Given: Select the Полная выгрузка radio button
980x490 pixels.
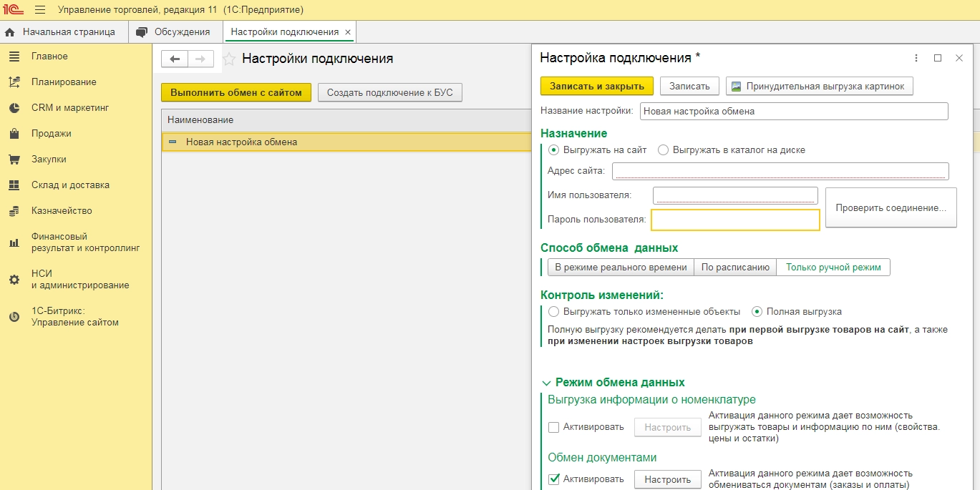Looking at the screenshot, I should (757, 312).
